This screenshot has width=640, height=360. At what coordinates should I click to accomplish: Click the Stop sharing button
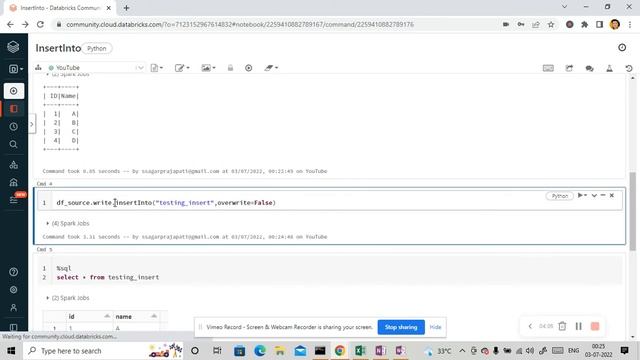pos(401,327)
